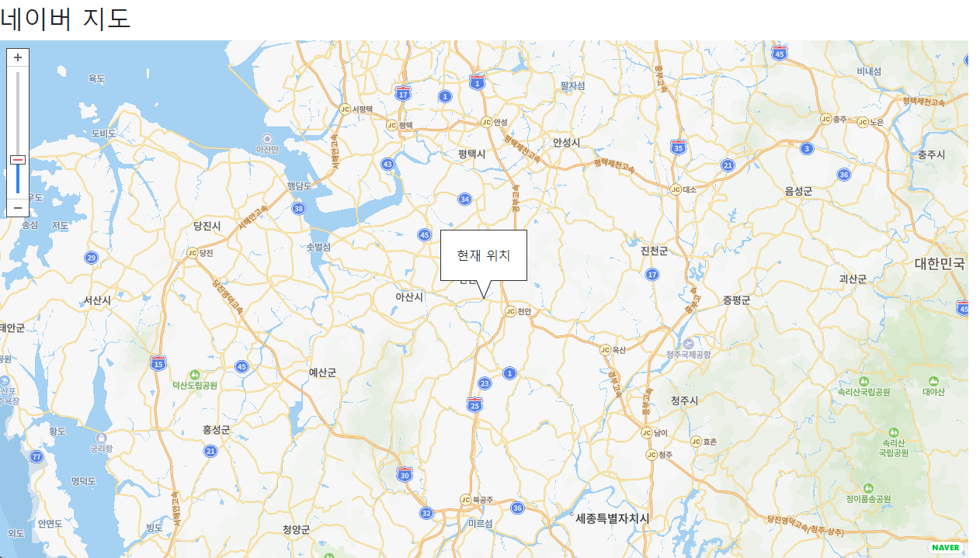Click the 남이 JC junction icon
Image resolution: width=980 pixels, height=558 pixels.
point(646,433)
